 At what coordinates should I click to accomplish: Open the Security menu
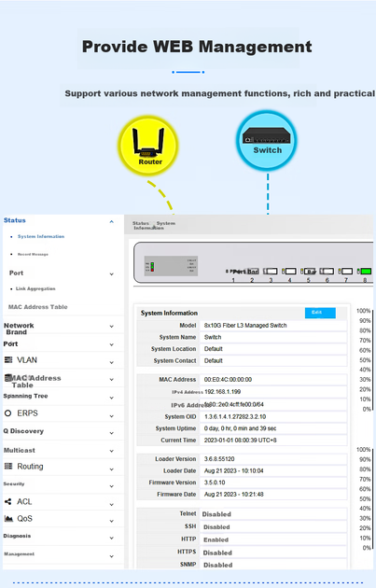[14, 483]
